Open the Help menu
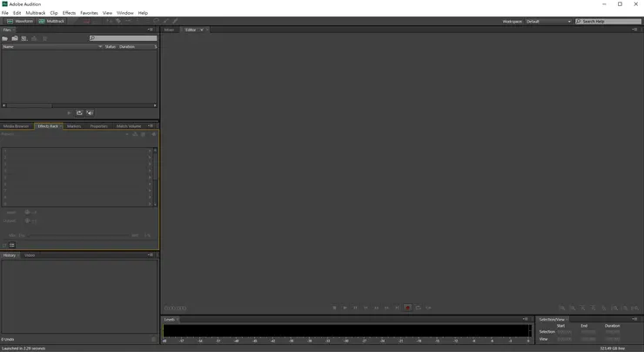 pos(143,13)
